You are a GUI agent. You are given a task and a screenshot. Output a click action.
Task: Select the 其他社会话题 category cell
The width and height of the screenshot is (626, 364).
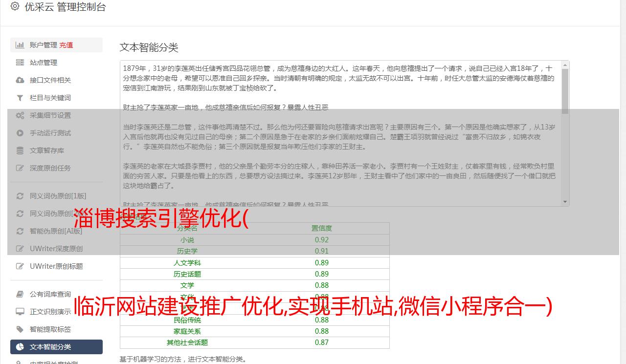(x=187, y=343)
